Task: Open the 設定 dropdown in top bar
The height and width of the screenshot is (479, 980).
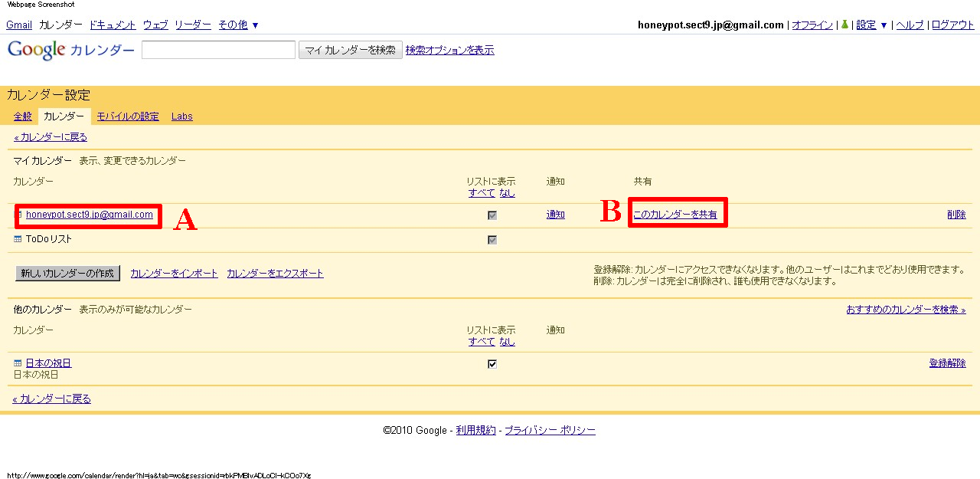Action: tap(871, 25)
